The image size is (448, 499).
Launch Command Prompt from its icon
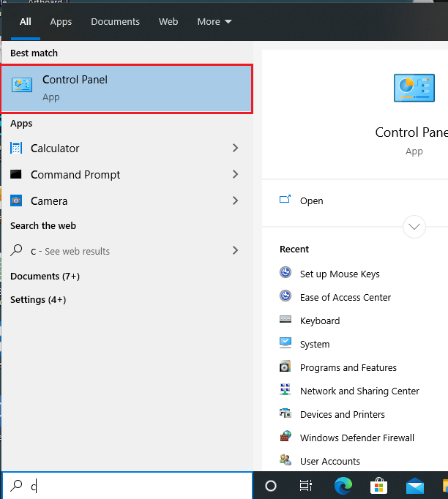point(16,174)
